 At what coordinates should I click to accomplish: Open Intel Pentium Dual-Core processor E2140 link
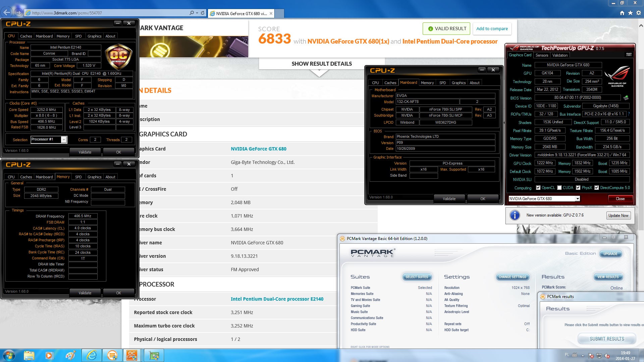tap(277, 299)
